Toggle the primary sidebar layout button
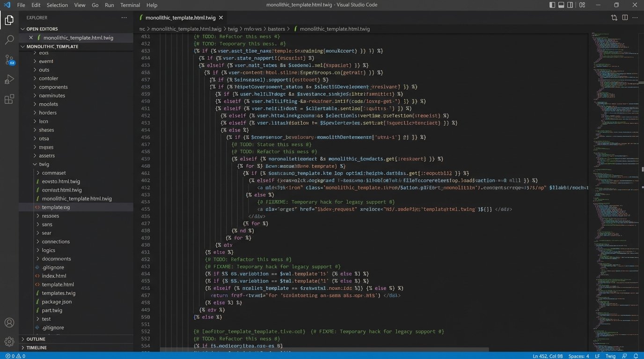 click(552, 5)
